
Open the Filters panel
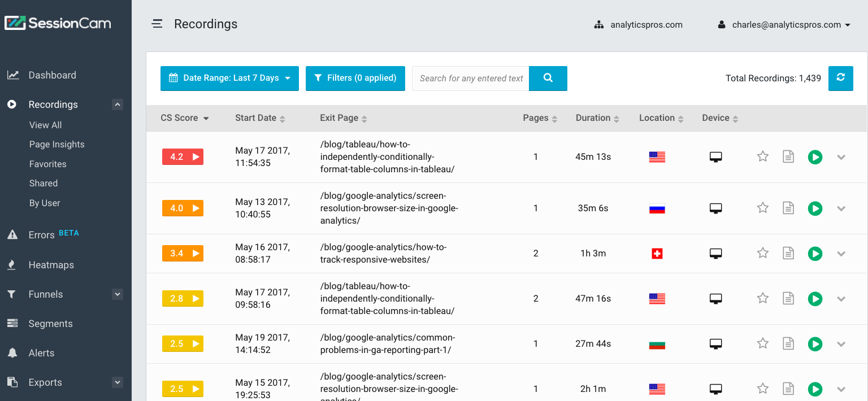pyautogui.click(x=355, y=79)
